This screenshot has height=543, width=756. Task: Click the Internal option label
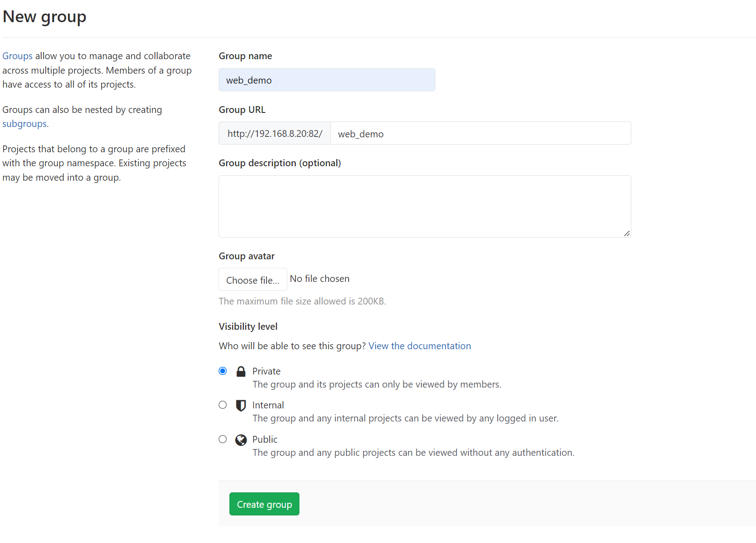click(x=268, y=405)
